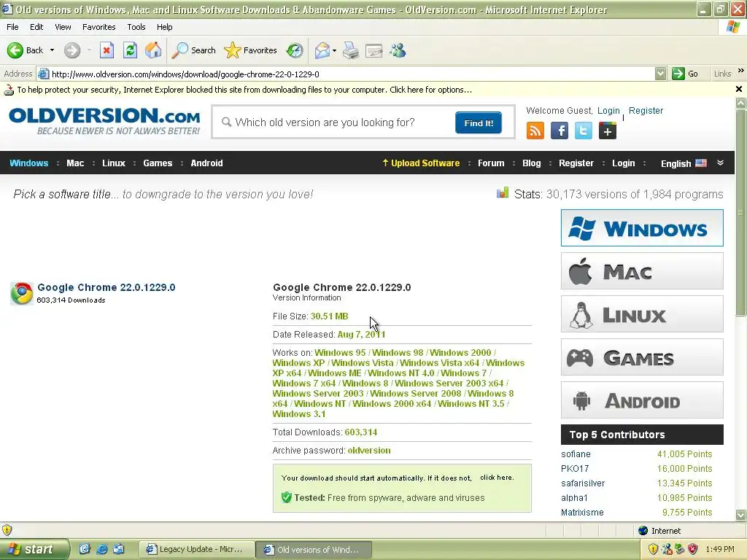Screen dimensions: 747x560
Task: Click the sofiane contributor link
Action: click(x=576, y=454)
